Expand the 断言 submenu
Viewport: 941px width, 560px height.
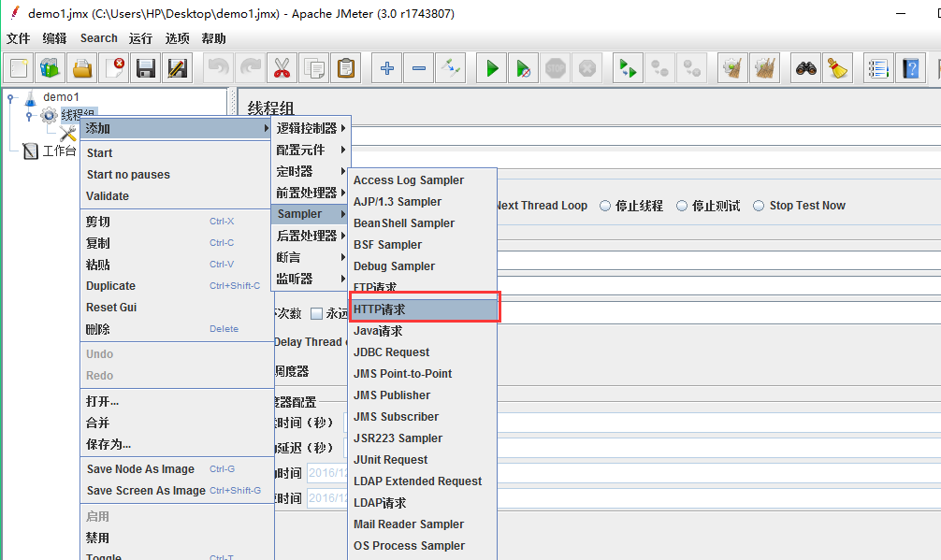[311, 257]
